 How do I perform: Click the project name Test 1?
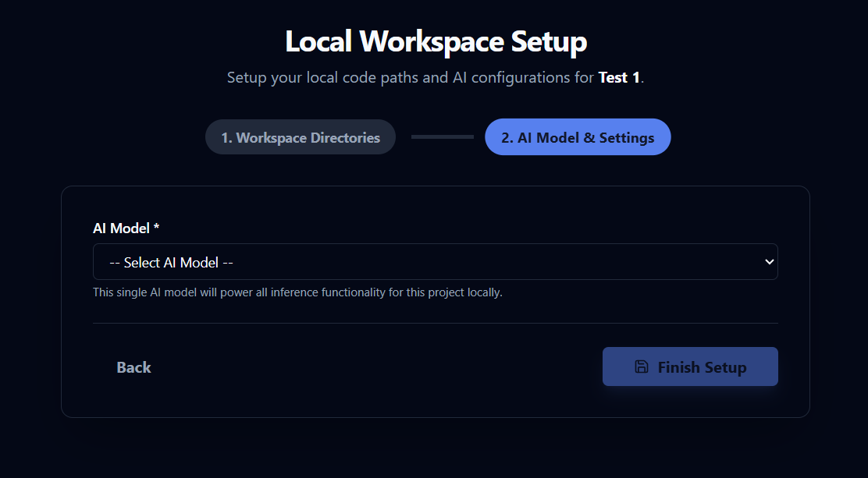(620, 77)
